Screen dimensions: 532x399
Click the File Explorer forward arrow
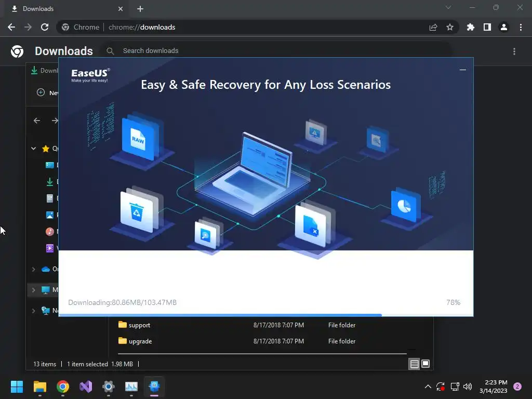click(x=55, y=121)
